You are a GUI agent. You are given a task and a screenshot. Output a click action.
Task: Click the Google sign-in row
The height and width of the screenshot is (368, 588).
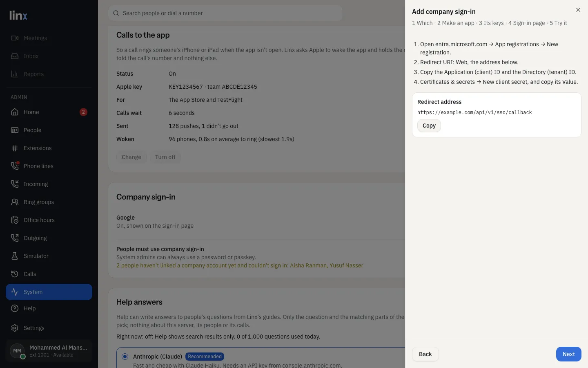pos(261,222)
